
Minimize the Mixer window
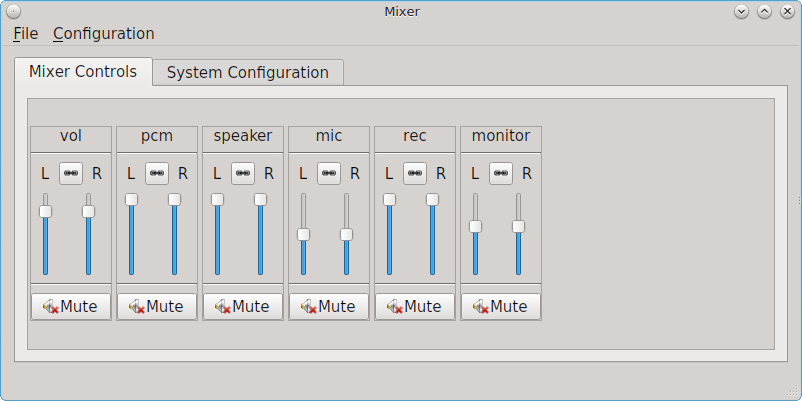pyautogui.click(x=742, y=11)
